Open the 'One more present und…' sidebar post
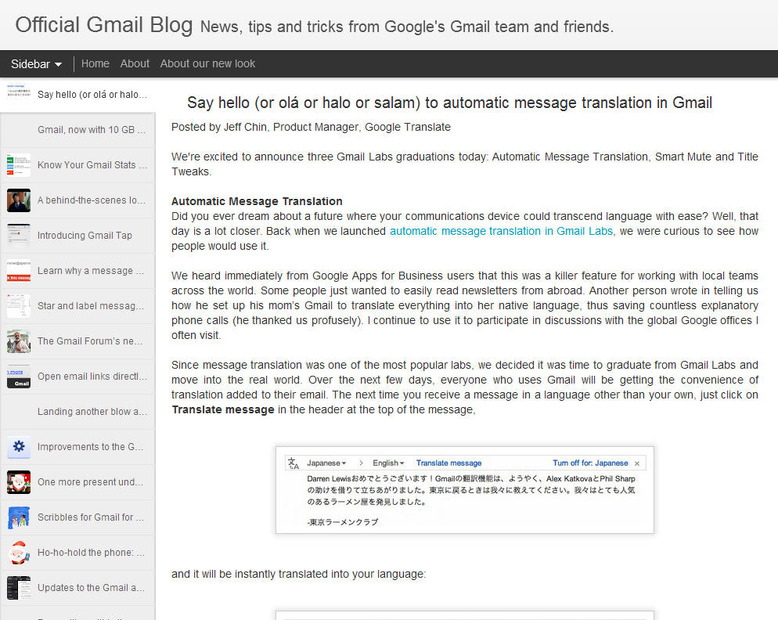Viewport: 778px width, 620px height. pos(77,482)
